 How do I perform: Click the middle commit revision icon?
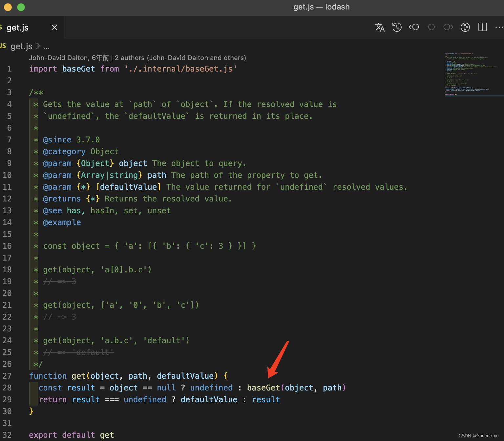pos(431,27)
